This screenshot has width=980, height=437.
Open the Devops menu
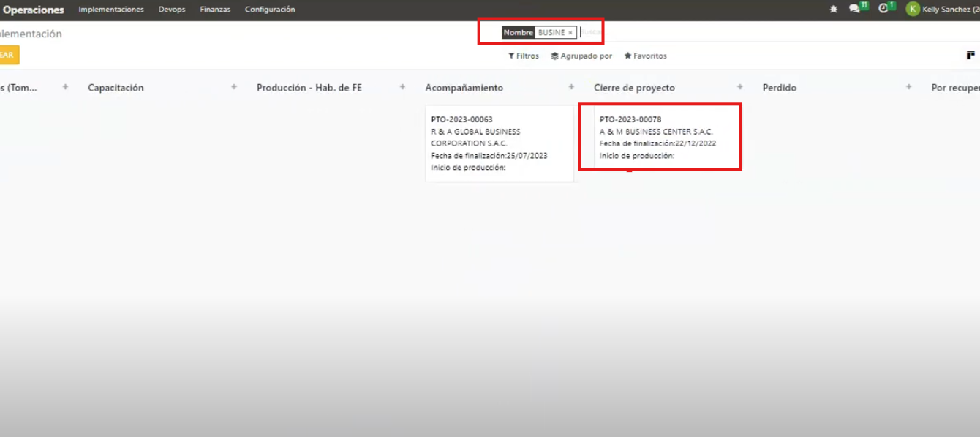coord(172,10)
